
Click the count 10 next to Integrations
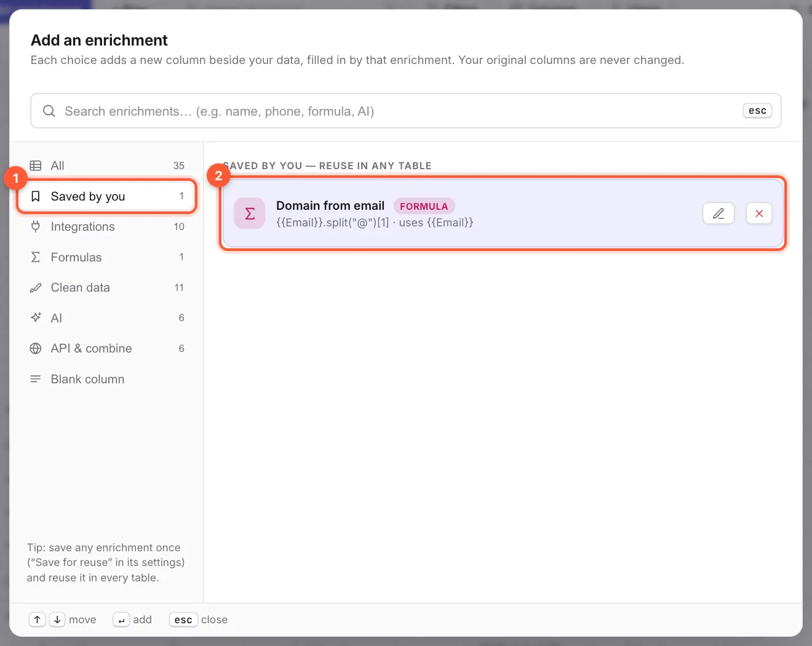pyautogui.click(x=179, y=226)
